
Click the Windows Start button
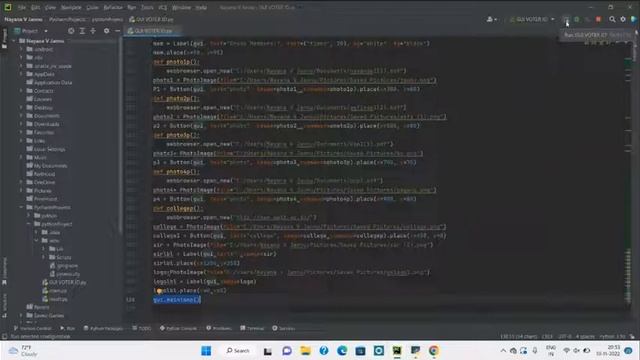(x=207, y=351)
